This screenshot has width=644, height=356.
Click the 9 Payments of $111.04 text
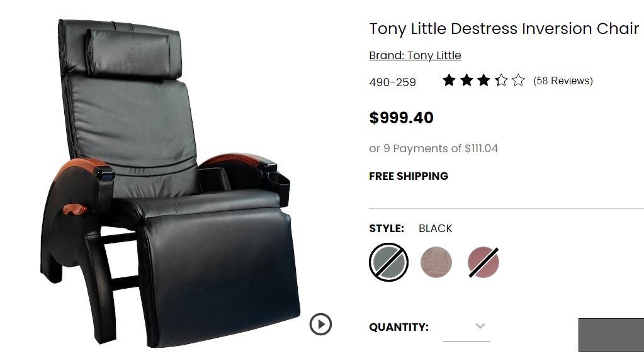tap(441, 148)
